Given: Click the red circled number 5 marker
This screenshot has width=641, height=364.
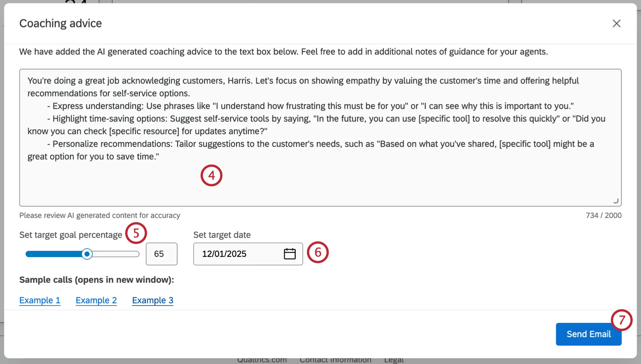Looking at the screenshot, I should (136, 233).
